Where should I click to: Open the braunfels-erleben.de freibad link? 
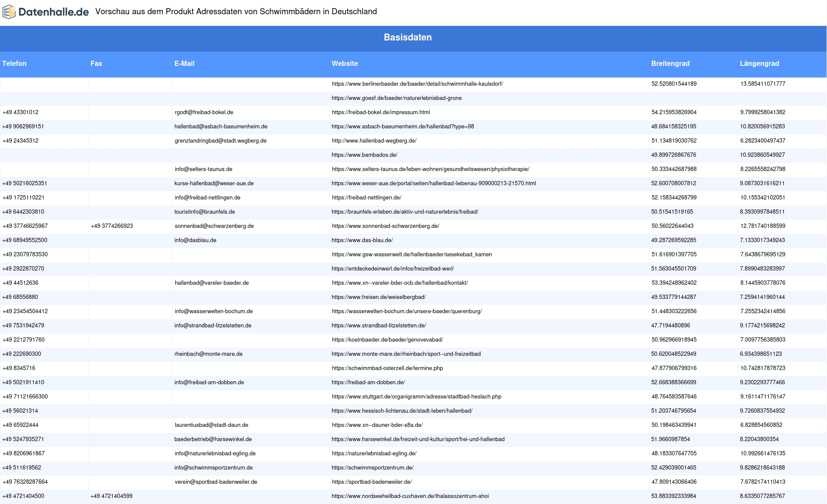tap(405, 212)
